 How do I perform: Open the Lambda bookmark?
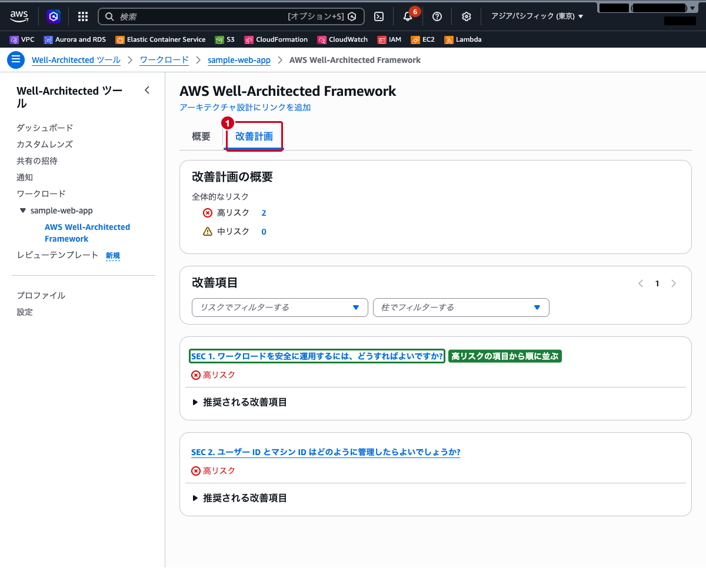pos(463,40)
